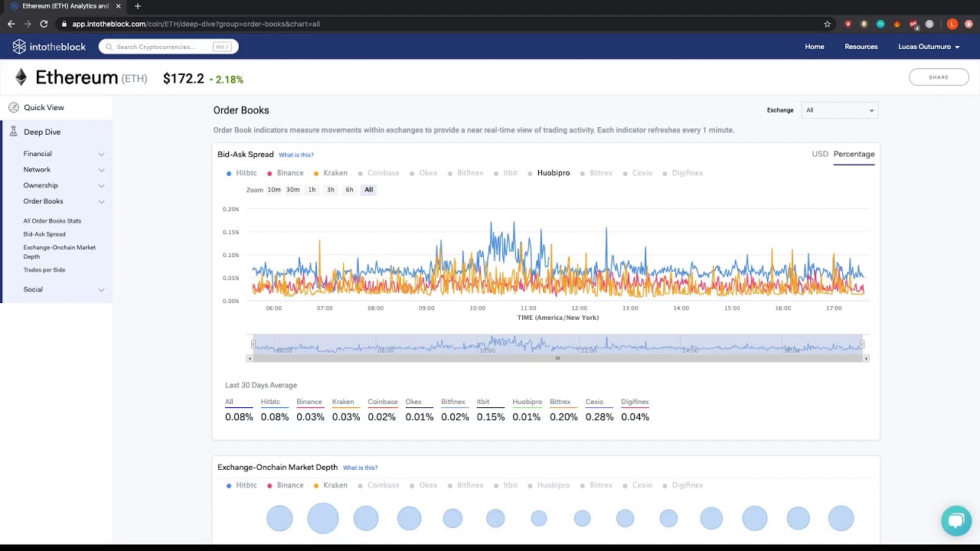This screenshot has height=551, width=980.
Task: Click left handle of chart range navigator
Action: [x=253, y=344]
